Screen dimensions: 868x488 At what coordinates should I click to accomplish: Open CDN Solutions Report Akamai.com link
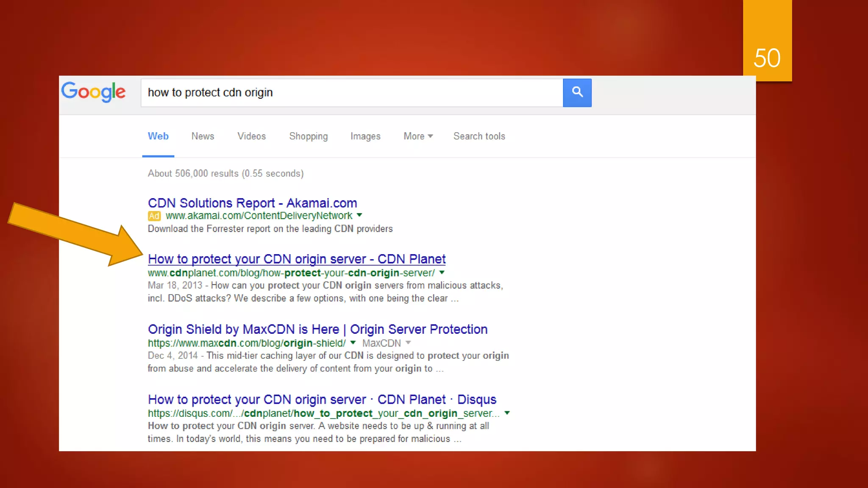tap(252, 203)
